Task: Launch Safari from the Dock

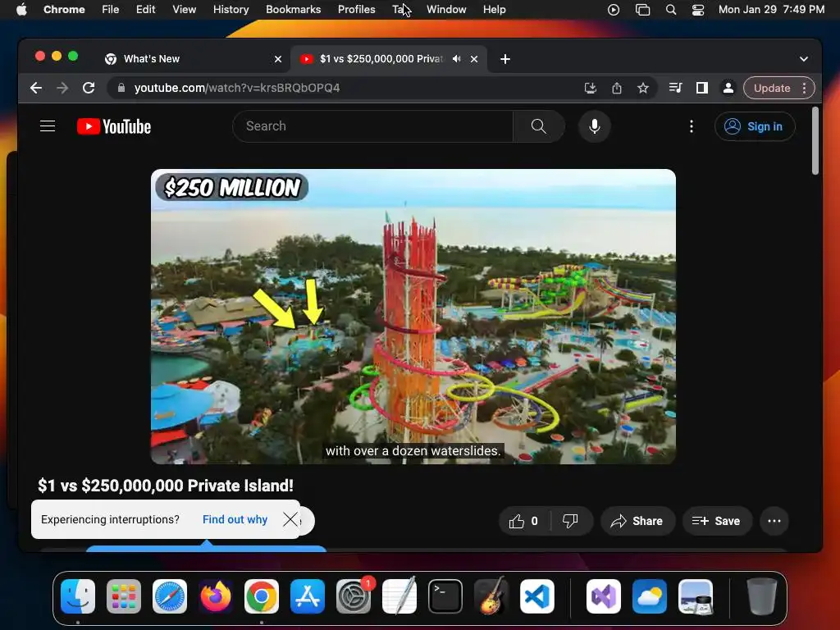Action: pyautogui.click(x=170, y=596)
